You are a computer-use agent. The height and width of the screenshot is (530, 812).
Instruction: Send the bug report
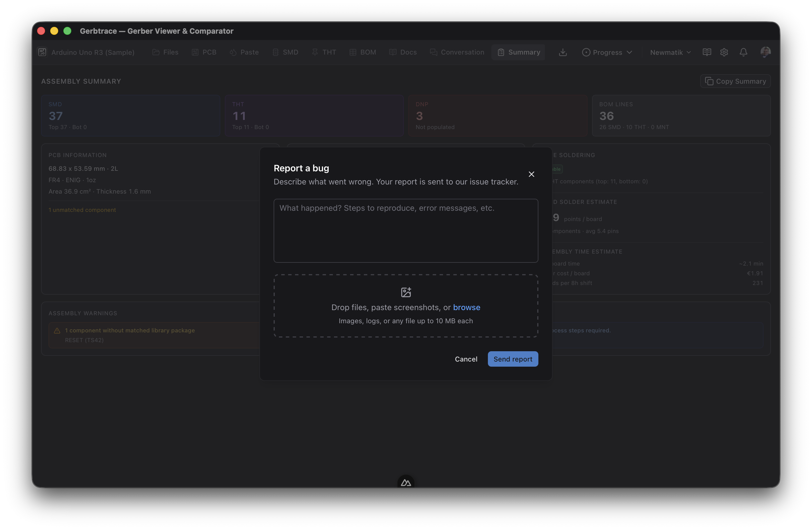point(513,359)
